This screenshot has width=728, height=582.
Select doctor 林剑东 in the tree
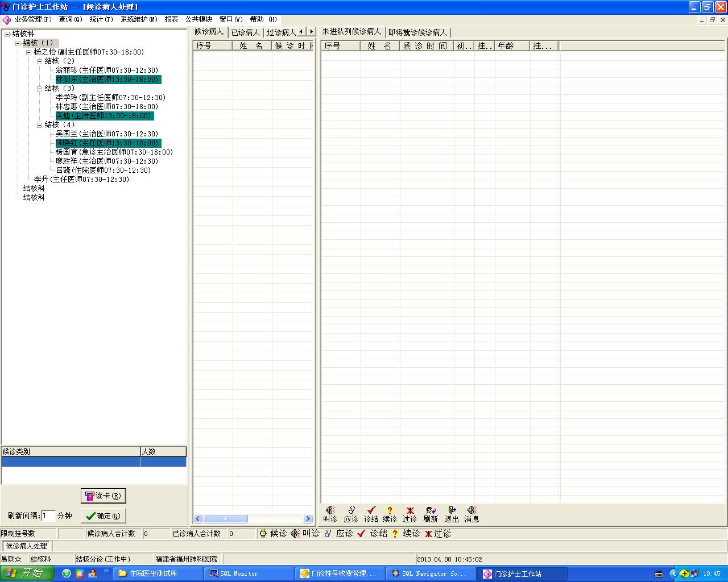pyautogui.click(x=109, y=80)
